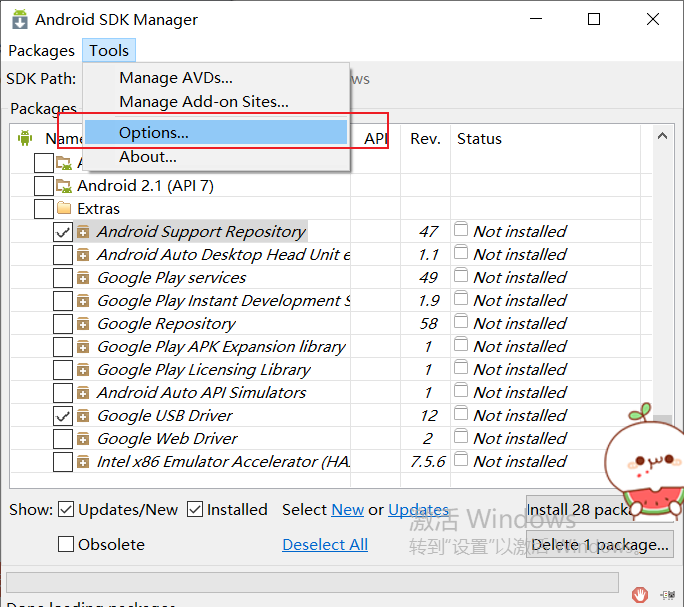The width and height of the screenshot is (684, 607).
Task: Check Android Auto API Simulators checkbox
Action: pyautogui.click(x=63, y=393)
